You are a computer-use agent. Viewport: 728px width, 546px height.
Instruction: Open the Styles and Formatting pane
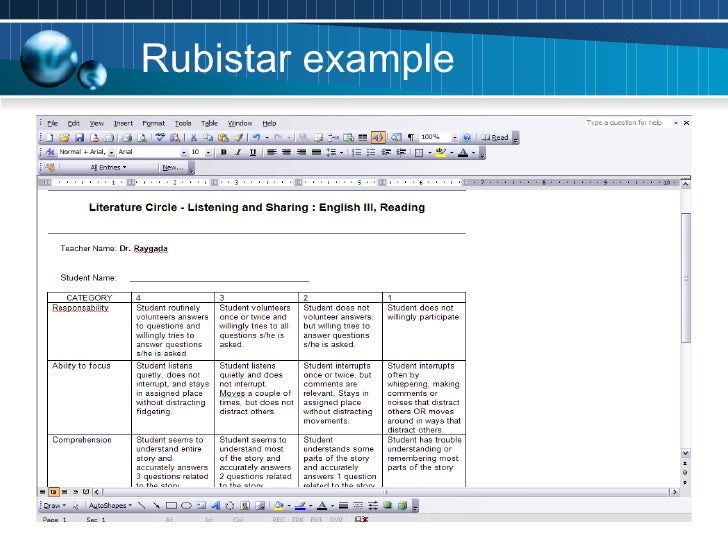[50, 152]
